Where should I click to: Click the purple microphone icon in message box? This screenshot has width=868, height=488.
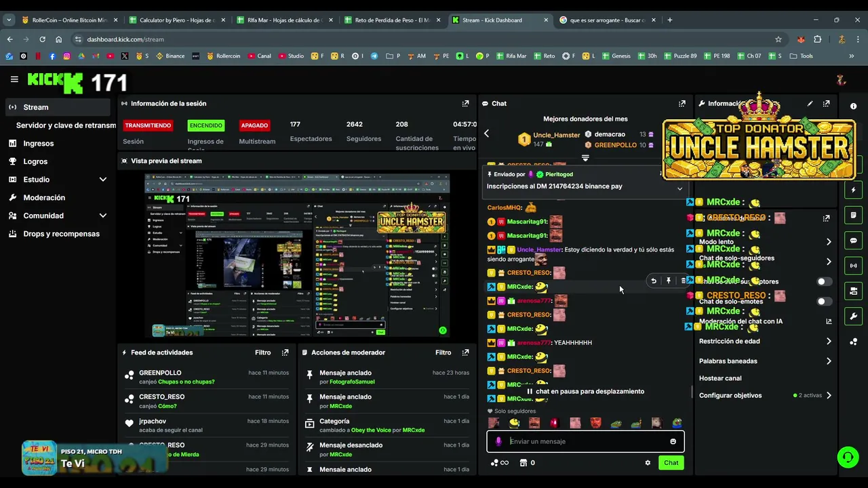(498, 441)
